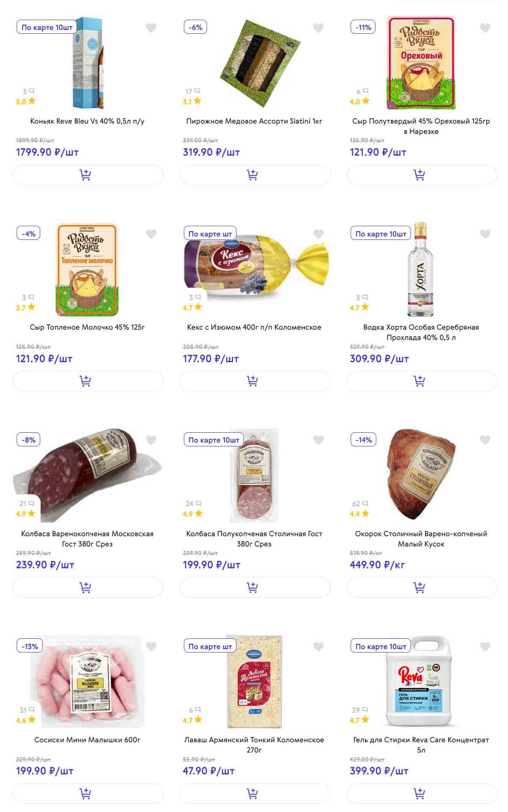Favorite the Сыр Ореховый heart
Image resolution: width=508 pixels, height=812 pixels.
click(485, 28)
